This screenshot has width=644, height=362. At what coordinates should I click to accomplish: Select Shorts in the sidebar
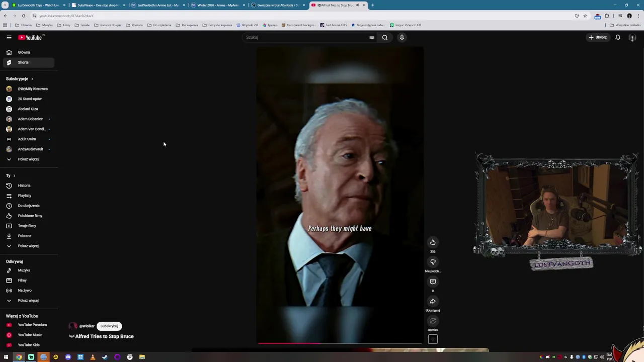pyautogui.click(x=28, y=62)
